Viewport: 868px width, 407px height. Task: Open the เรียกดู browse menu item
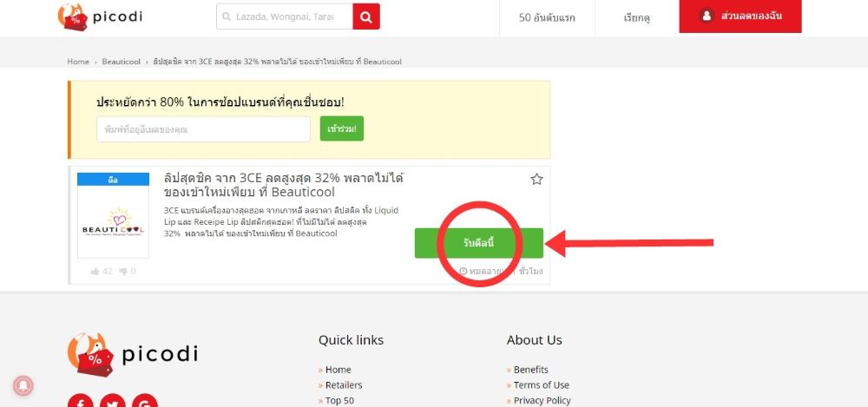[x=636, y=17]
